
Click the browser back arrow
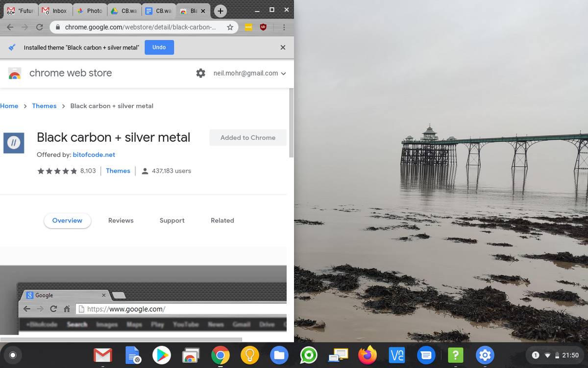coord(10,27)
